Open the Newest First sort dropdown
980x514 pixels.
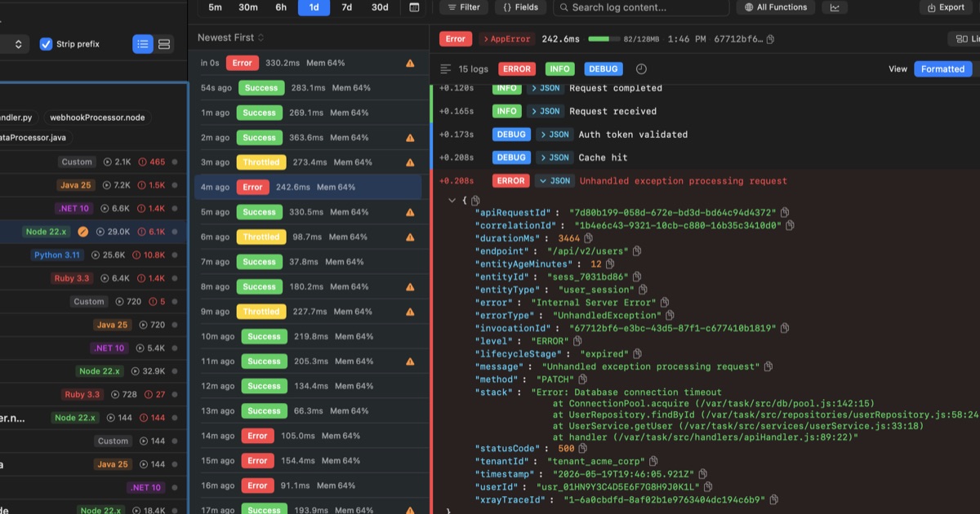pos(231,38)
